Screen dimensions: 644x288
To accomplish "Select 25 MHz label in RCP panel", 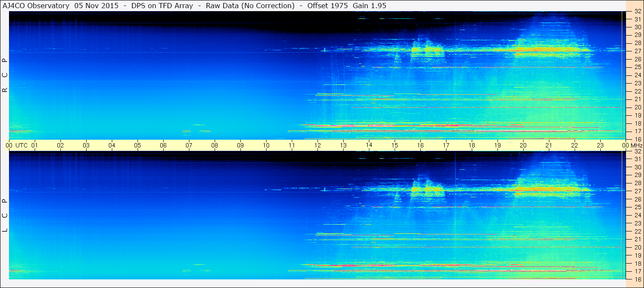I will 638,67.
